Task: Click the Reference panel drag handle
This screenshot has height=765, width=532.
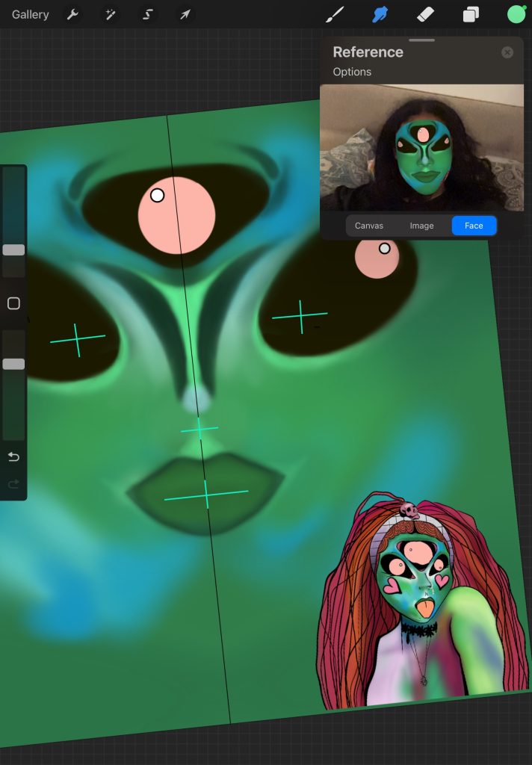Action: (421, 40)
